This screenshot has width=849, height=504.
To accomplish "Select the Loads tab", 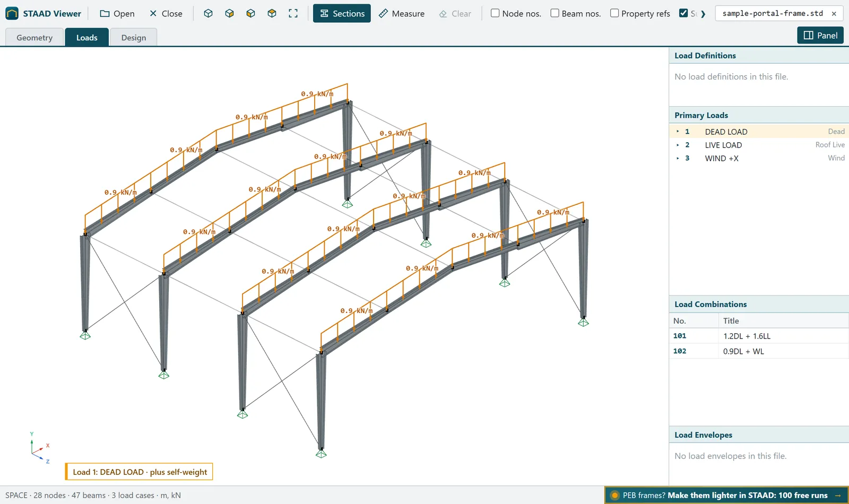I will point(87,38).
